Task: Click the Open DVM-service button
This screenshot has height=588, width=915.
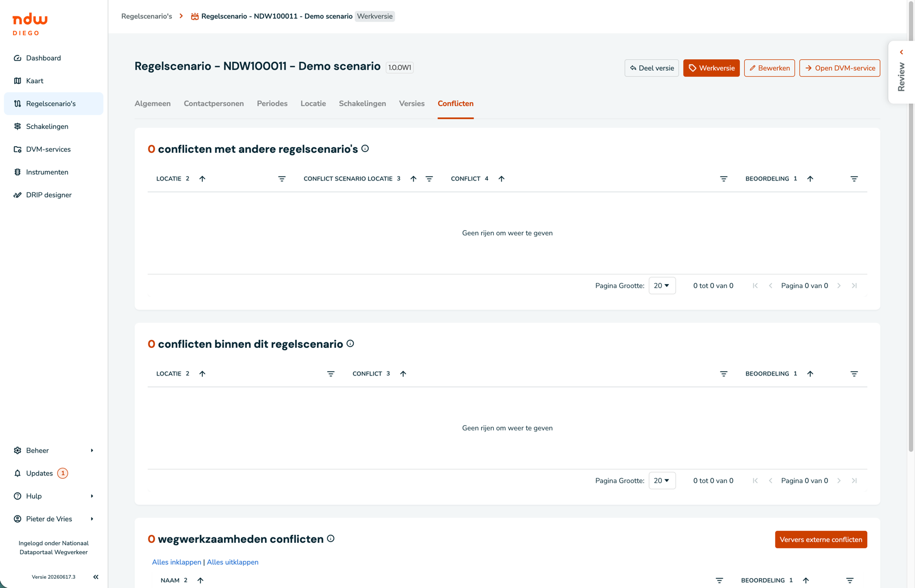Action: point(839,68)
